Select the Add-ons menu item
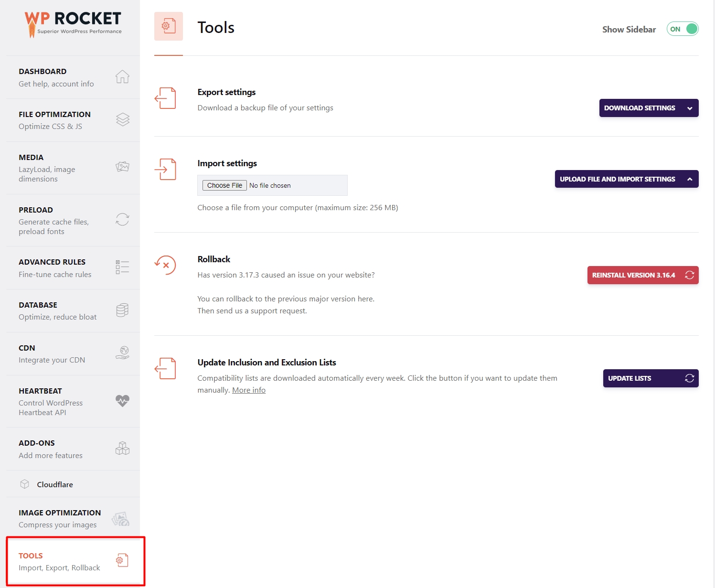Screen dimensions: 715x588 coord(73,449)
